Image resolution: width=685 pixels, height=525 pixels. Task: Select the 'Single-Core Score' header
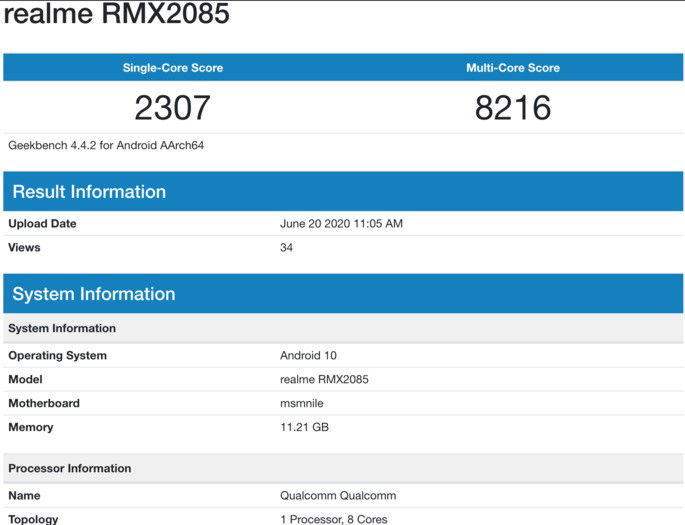[173, 68]
